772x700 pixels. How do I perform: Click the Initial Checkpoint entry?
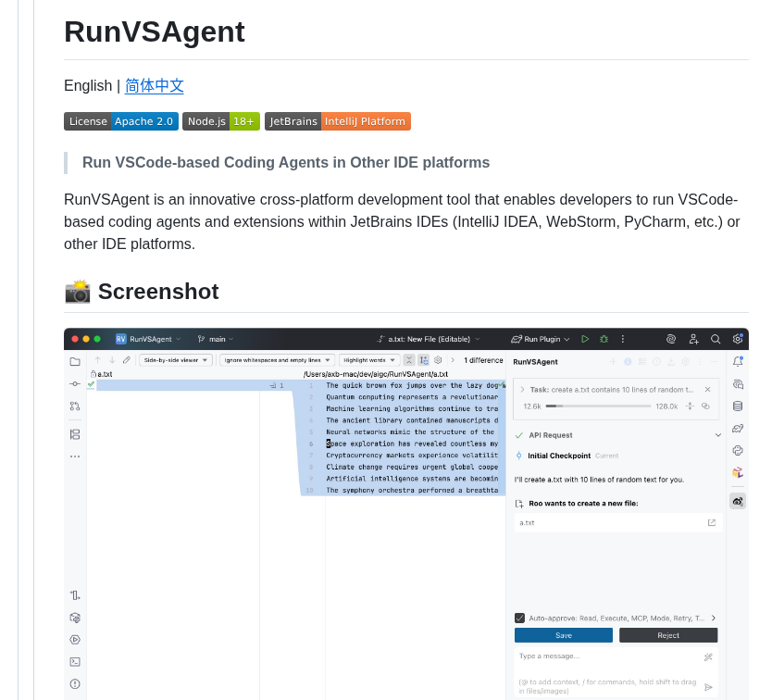pos(559,456)
